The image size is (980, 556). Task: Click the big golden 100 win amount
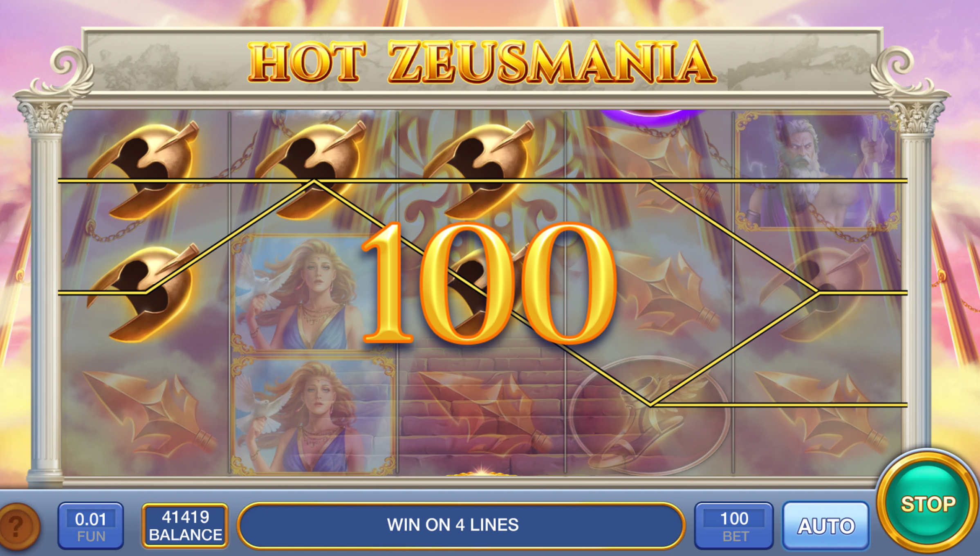489,283
